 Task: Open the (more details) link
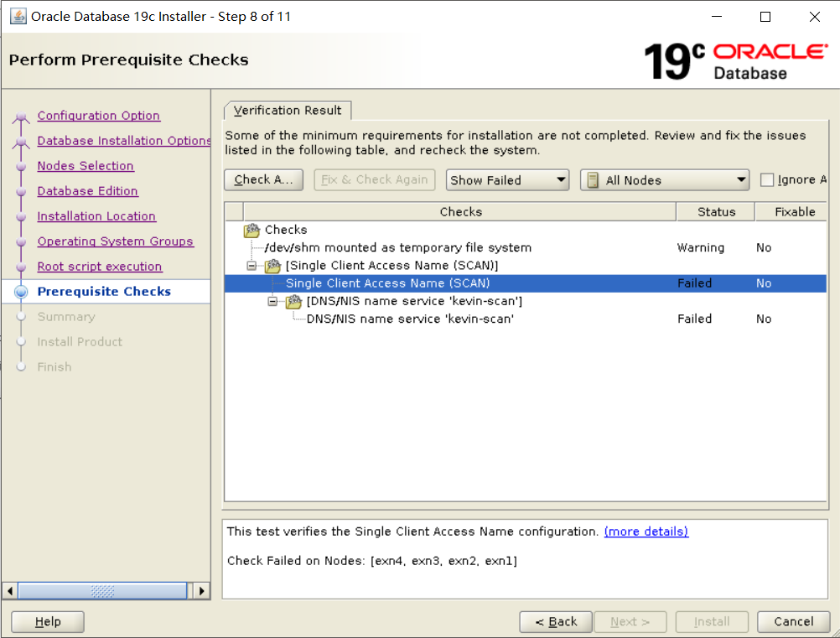click(646, 532)
